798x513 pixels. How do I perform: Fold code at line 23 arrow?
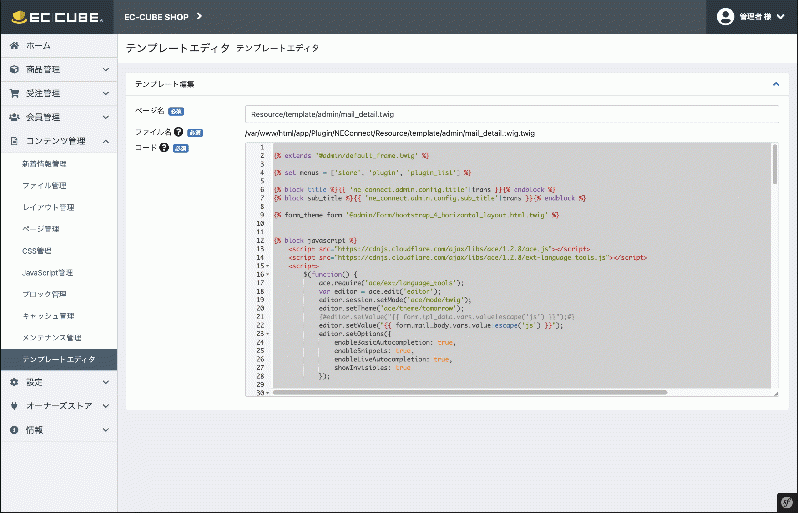[268, 334]
